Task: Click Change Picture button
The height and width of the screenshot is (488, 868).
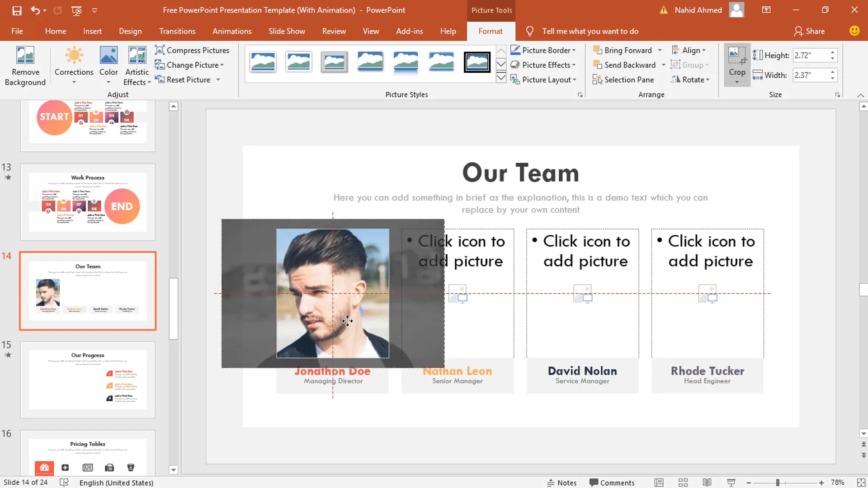Action: click(x=189, y=65)
